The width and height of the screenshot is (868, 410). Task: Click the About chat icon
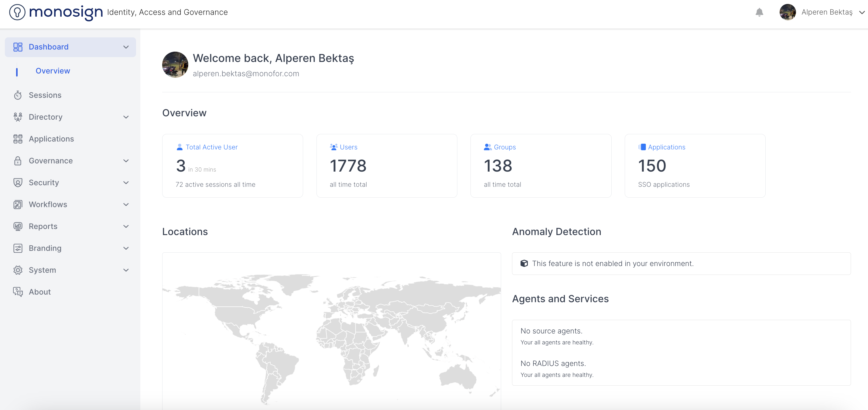pyautogui.click(x=18, y=292)
